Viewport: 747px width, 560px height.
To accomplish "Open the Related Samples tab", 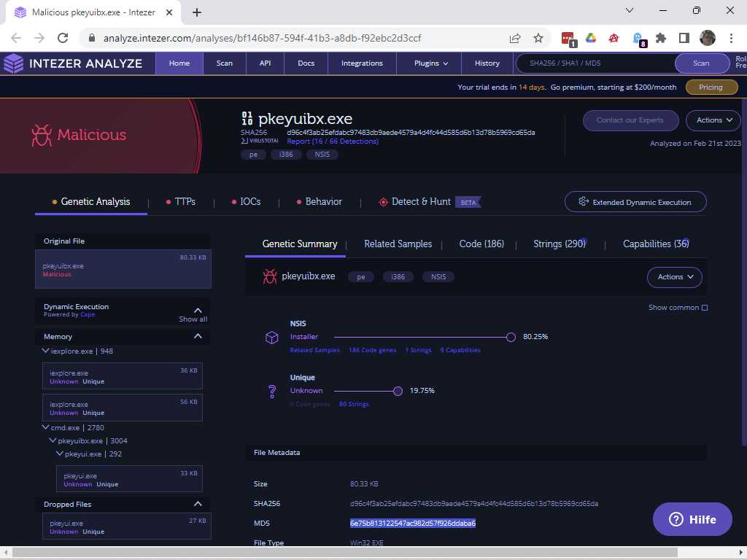I will coord(398,244).
